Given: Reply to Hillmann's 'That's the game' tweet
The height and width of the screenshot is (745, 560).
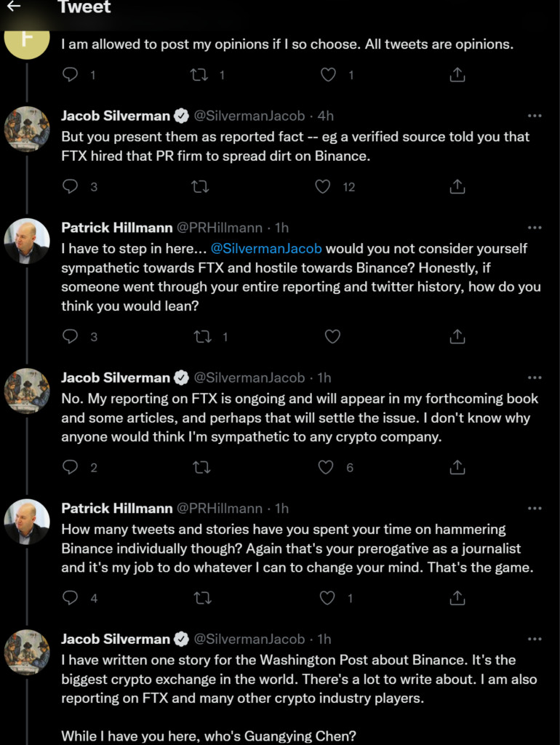Looking at the screenshot, I should click(x=71, y=598).
